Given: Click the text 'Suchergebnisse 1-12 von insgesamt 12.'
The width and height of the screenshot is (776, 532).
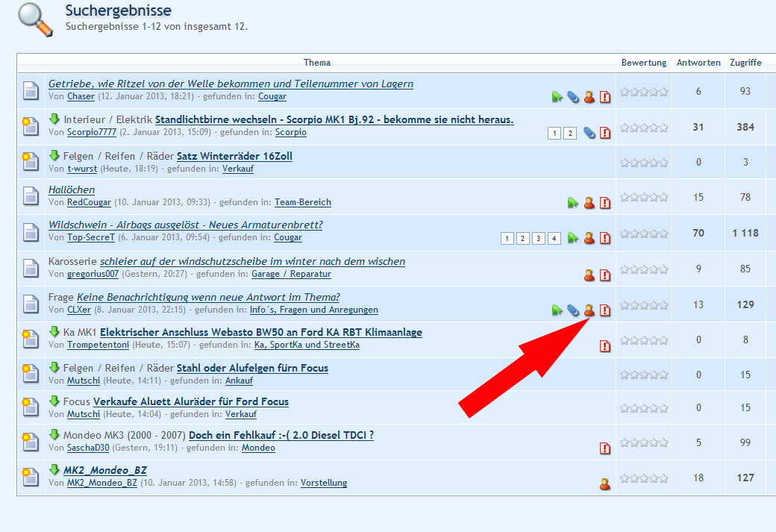Looking at the screenshot, I should (x=157, y=27).
